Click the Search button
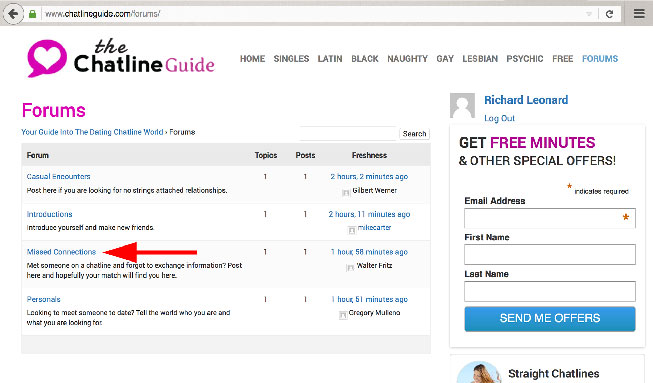Viewport: 653px width, 383px height. [x=414, y=134]
